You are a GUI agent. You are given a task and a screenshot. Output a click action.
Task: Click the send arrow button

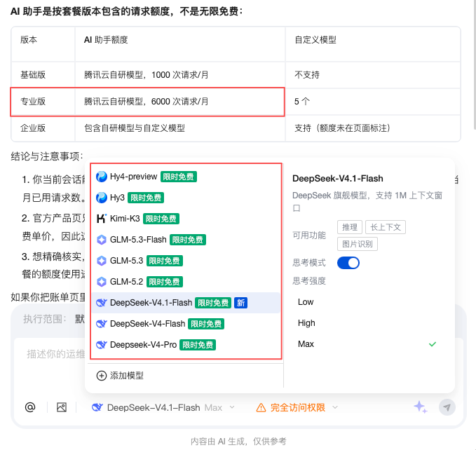tap(447, 407)
